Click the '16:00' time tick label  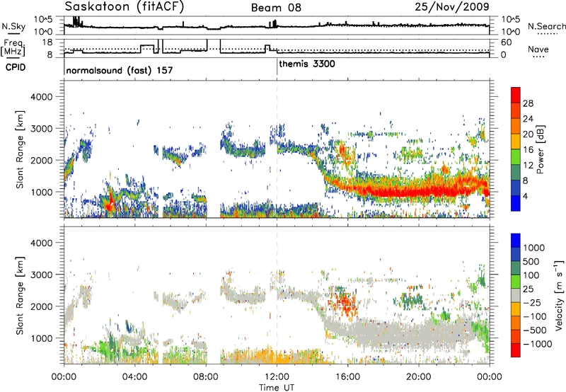pos(347,377)
